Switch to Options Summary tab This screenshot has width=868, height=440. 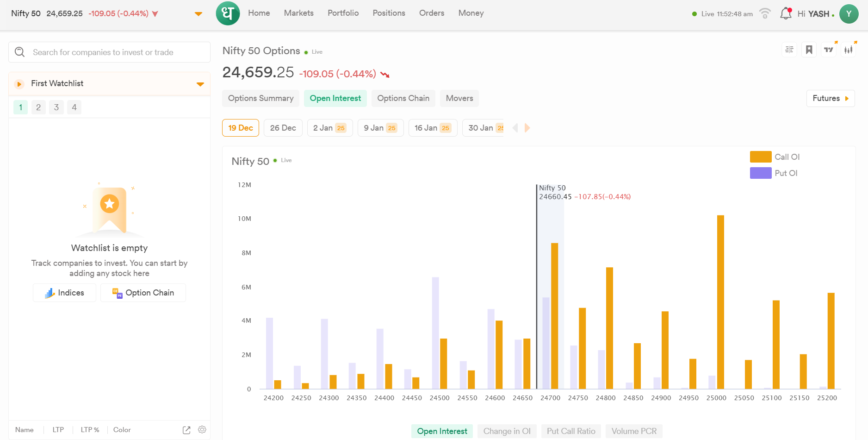click(x=261, y=98)
